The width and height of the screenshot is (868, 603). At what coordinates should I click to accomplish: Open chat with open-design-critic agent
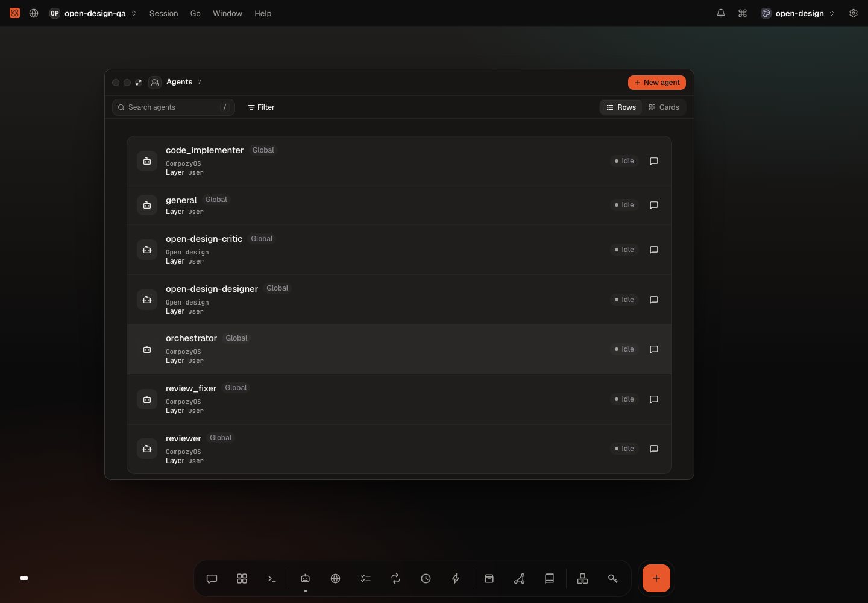654,250
